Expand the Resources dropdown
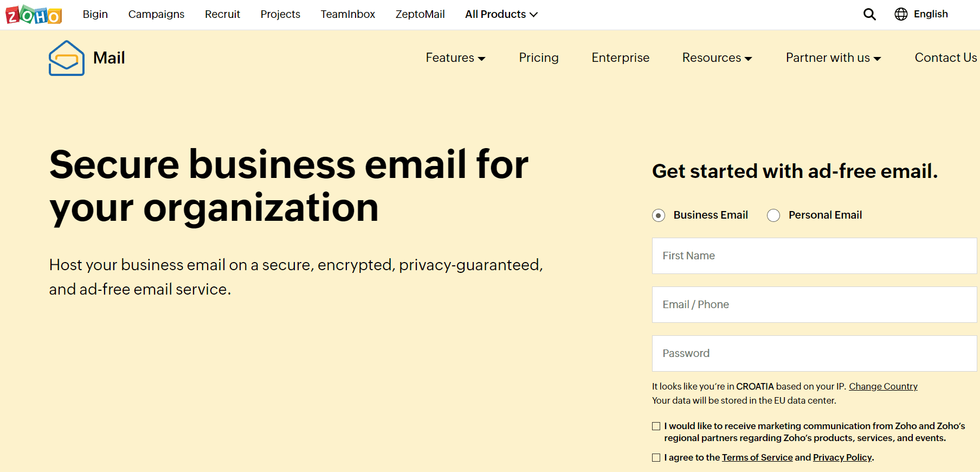980x472 pixels. coord(716,58)
